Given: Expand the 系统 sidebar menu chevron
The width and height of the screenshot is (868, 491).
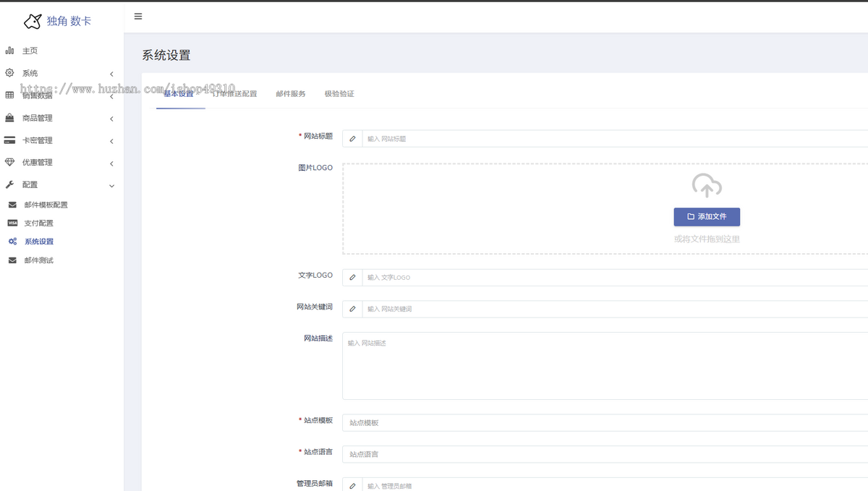Looking at the screenshot, I should [x=111, y=74].
